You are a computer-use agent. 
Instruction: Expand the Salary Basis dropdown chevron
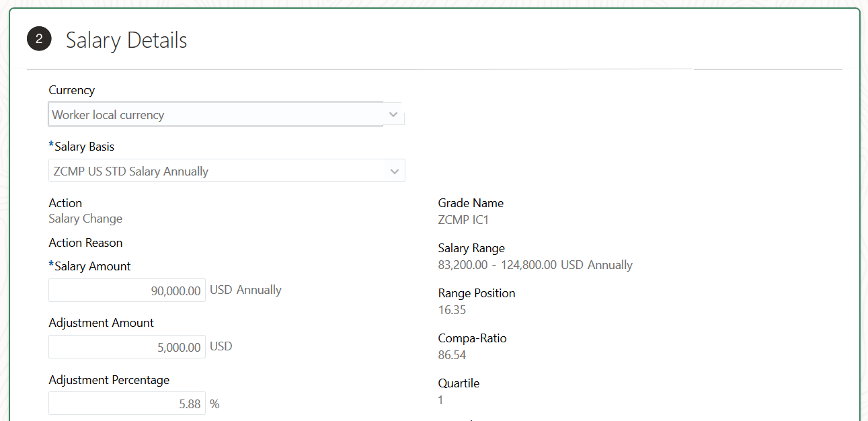(394, 171)
